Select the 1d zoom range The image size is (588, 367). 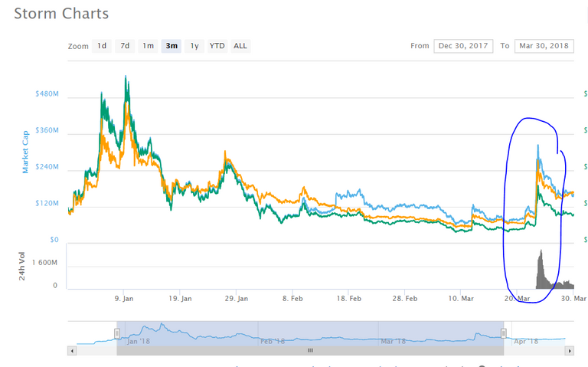click(x=102, y=46)
